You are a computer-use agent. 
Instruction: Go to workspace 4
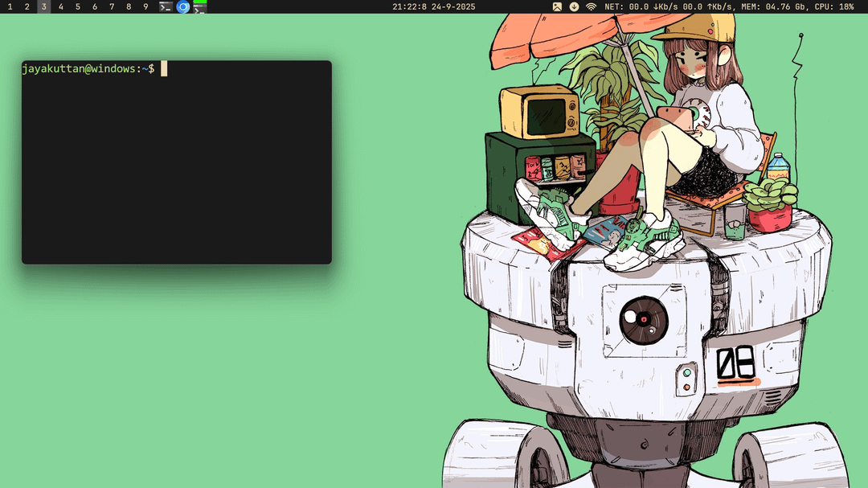[x=60, y=6]
